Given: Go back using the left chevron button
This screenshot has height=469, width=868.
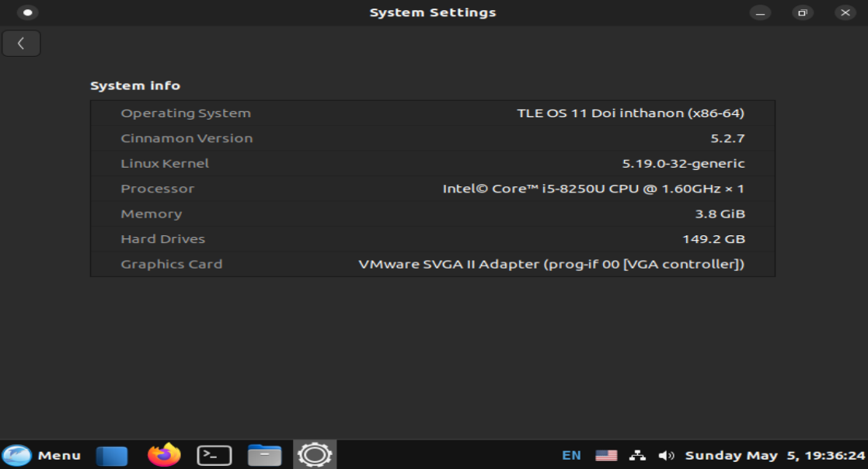Looking at the screenshot, I should [21, 43].
